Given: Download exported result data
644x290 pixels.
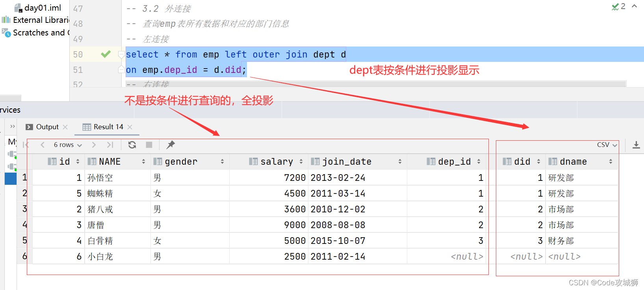Looking at the screenshot, I should (x=636, y=145).
